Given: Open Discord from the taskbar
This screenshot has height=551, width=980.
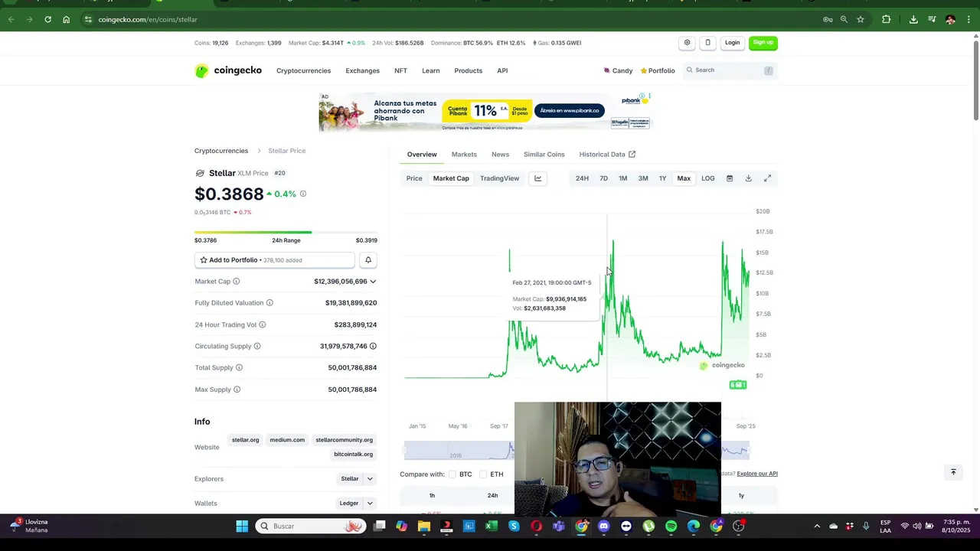Looking at the screenshot, I should click(604, 526).
